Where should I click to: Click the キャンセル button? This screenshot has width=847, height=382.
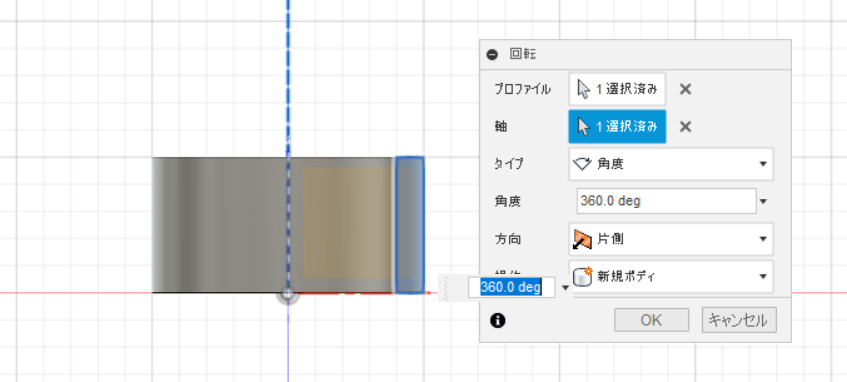tap(739, 320)
